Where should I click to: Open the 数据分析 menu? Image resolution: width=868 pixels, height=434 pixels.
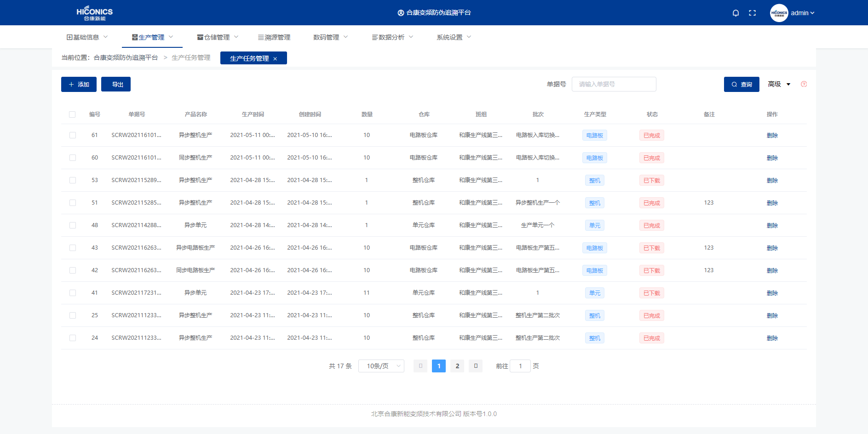[x=392, y=37]
